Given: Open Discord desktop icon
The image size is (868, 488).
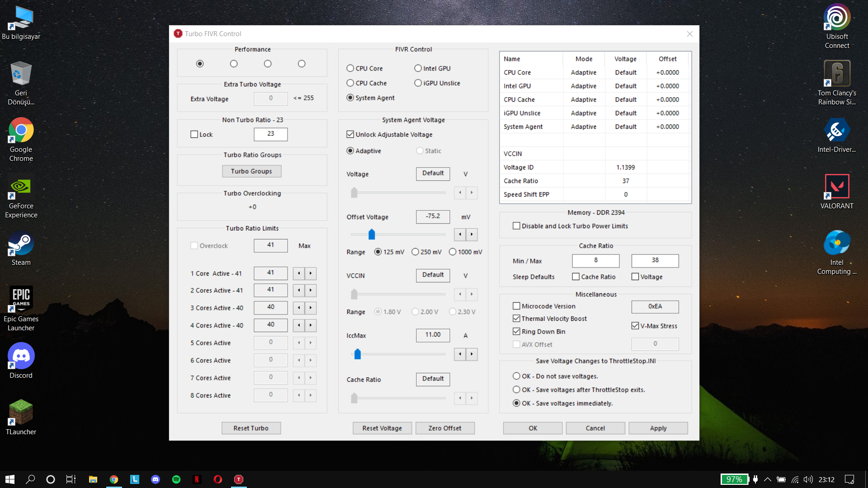Looking at the screenshot, I should point(21,356).
